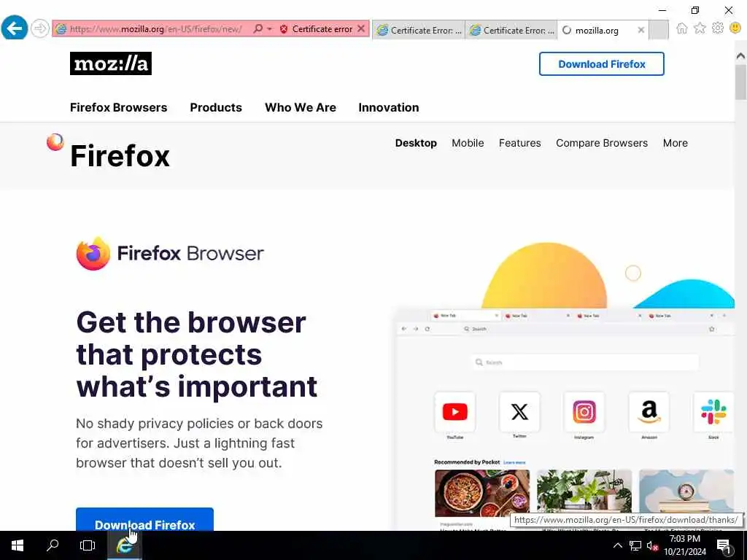
Task: Go to the Mobile section
Action: point(468,143)
